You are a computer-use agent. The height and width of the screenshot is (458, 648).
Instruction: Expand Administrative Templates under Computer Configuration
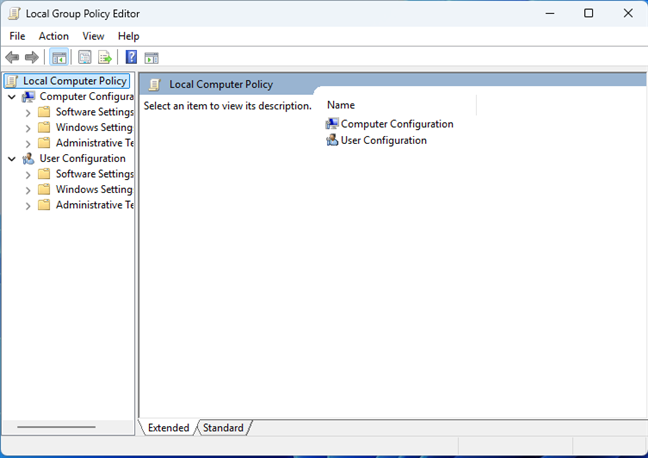(28, 143)
